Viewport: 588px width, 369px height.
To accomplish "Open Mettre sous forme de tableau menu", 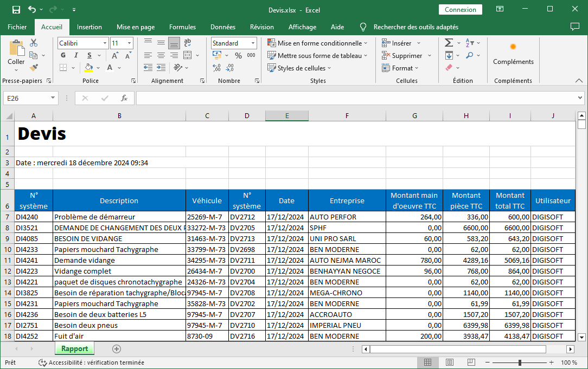I will point(317,55).
